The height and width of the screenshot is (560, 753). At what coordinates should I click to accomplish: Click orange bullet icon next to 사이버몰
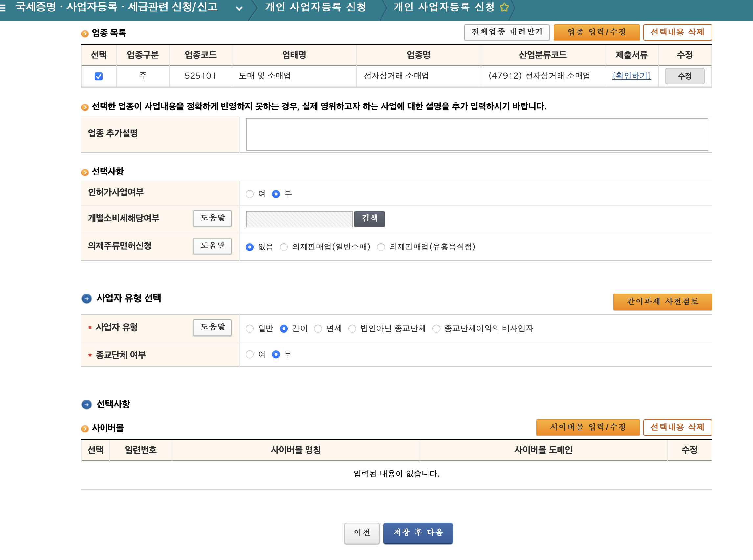[x=85, y=429]
